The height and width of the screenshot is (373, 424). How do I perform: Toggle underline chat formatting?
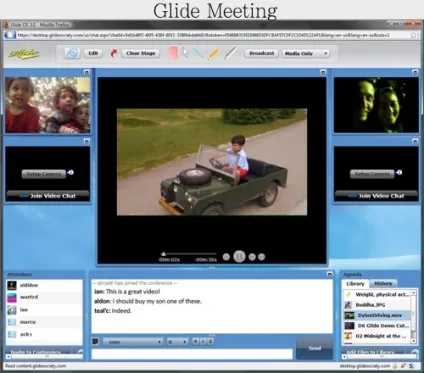(x=210, y=342)
